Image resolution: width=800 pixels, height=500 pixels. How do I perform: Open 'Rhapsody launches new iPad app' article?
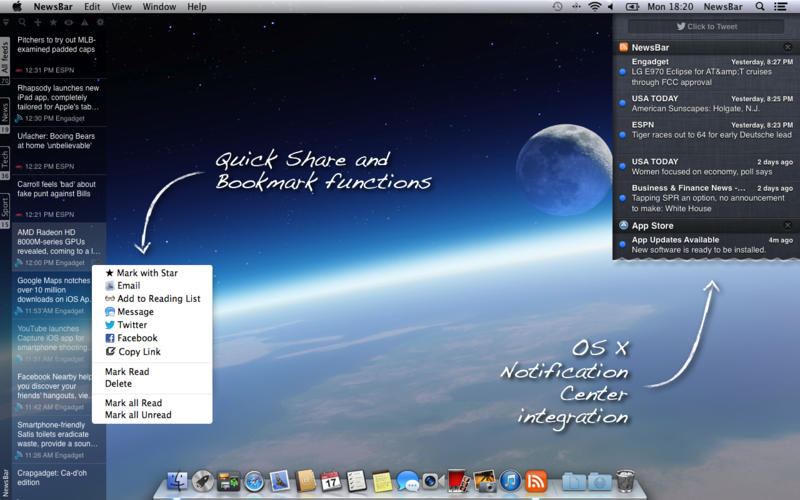pos(59,103)
